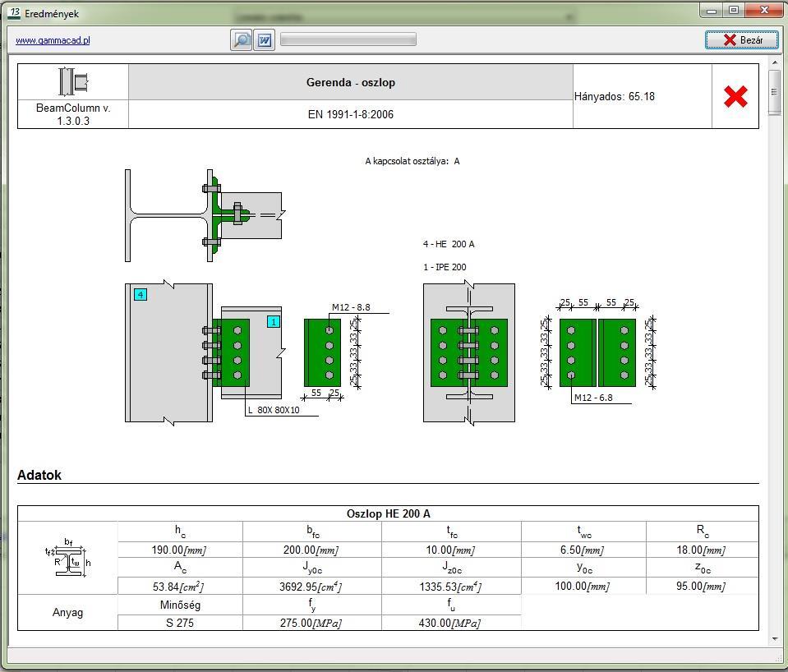The image size is (788, 672).
Task: Click the "190.00[mm]" cell
Action: [179, 550]
